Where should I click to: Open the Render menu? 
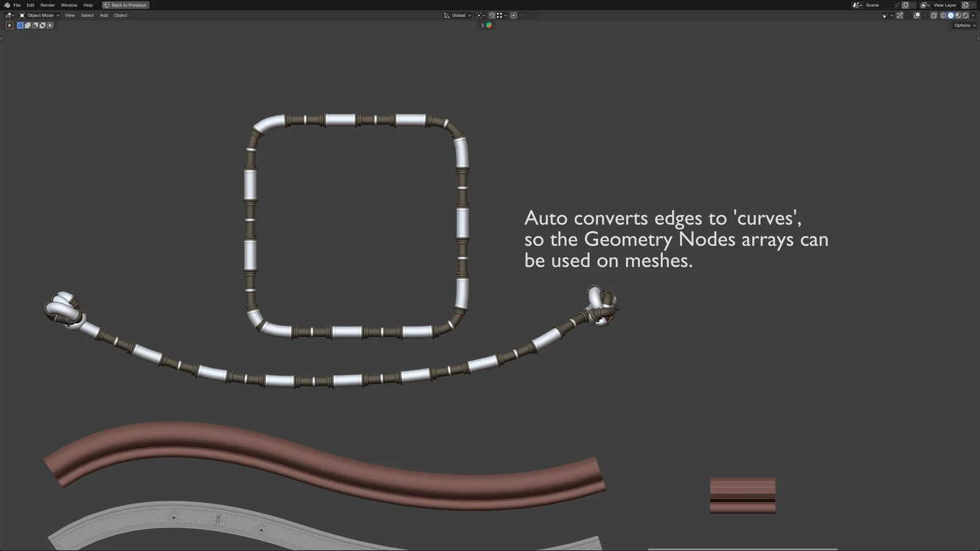pyautogui.click(x=47, y=5)
